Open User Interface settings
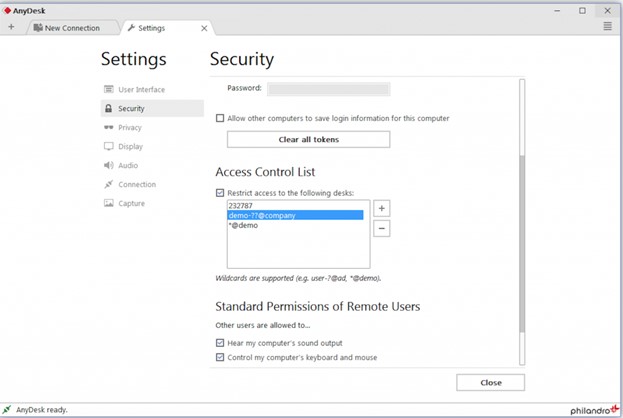623x418 pixels. pyautogui.click(x=152, y=89)
